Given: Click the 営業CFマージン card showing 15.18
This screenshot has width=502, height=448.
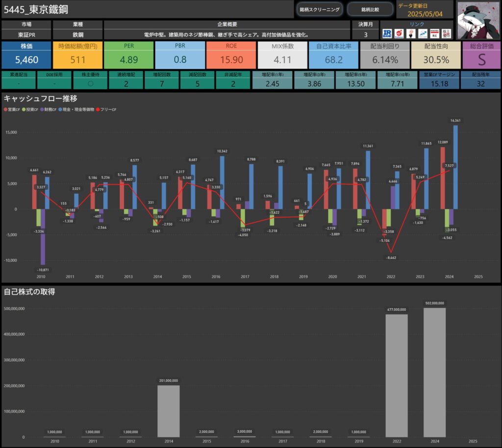Looking at the screenshot, I should [x=439, y=80].
